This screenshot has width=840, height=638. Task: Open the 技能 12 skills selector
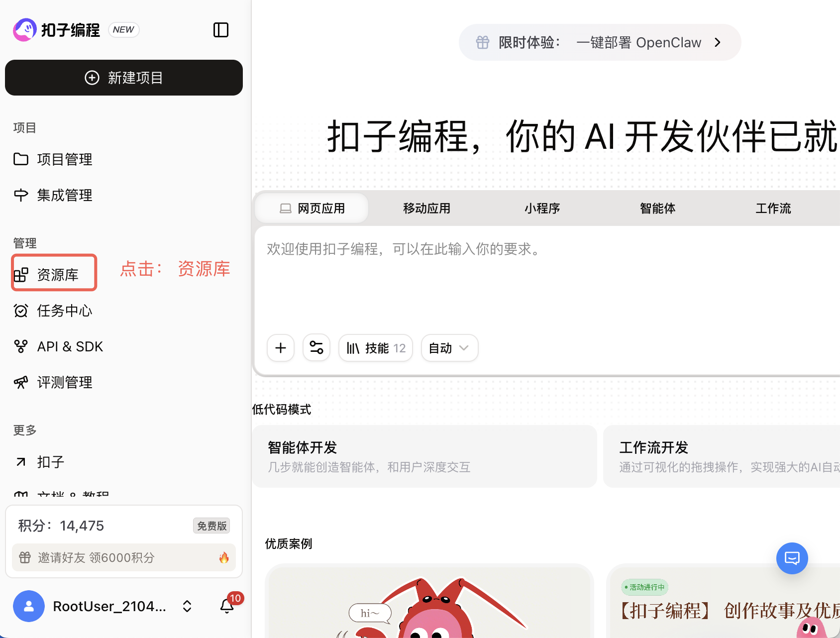(376, 348)
